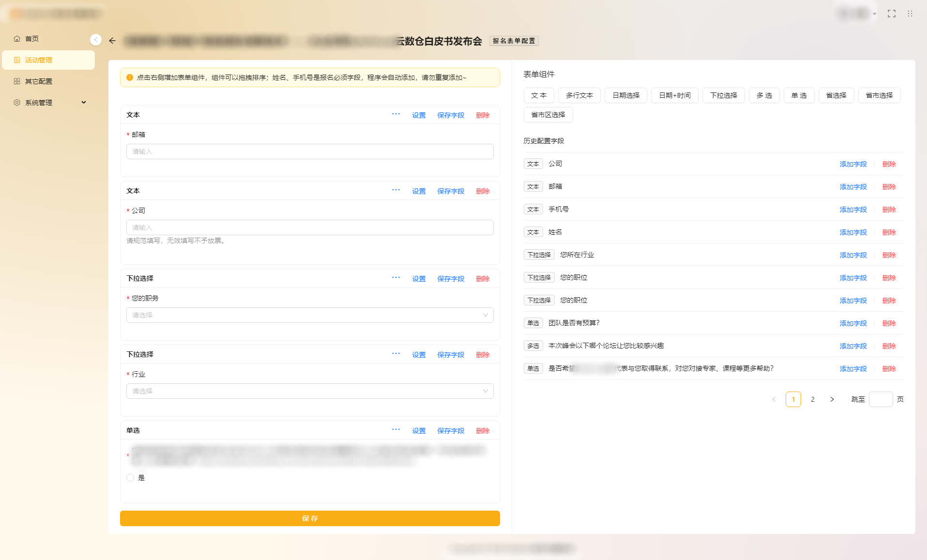Click the 跳至 page number input

pos(881,399)
